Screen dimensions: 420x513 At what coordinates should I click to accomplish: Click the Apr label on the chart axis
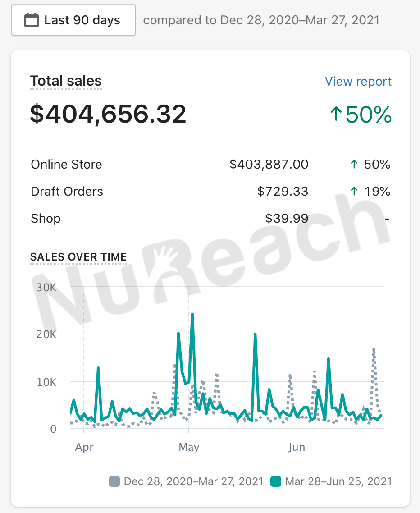pos(84,448)
